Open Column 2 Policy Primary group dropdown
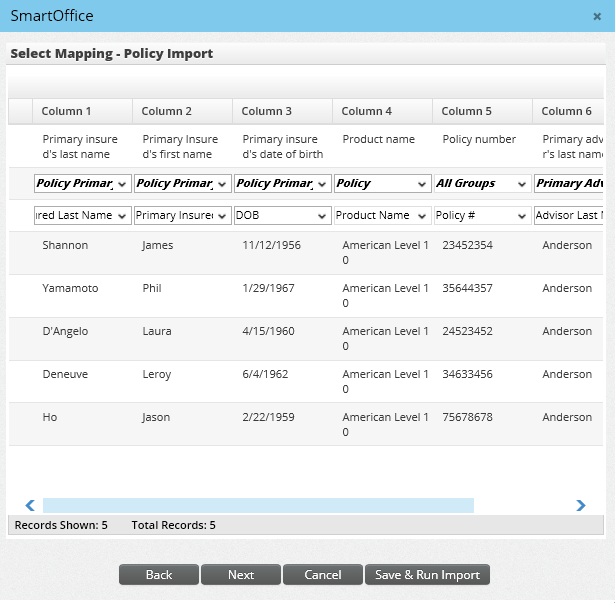Viewport: 615px width, 603px height. click(x=182, y=184)
